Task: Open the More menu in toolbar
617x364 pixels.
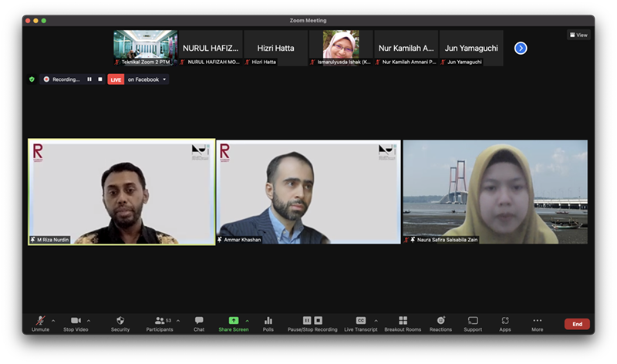Action: tap(537, 322)
